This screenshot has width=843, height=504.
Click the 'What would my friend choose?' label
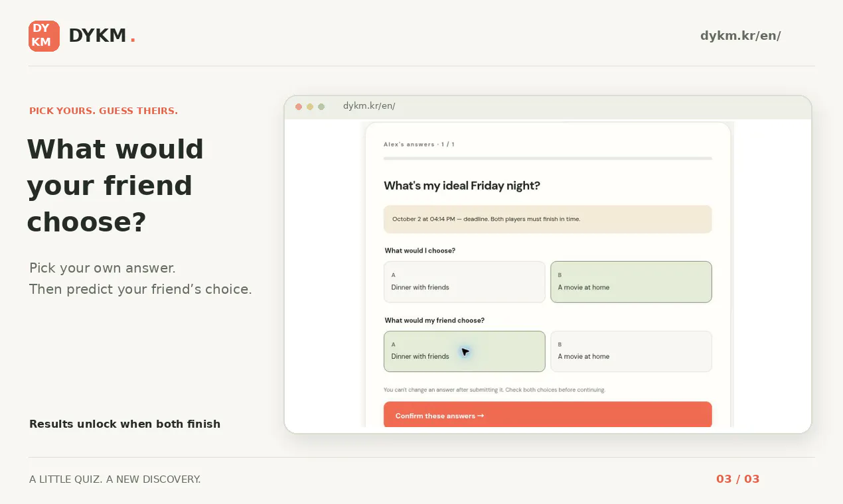click(435, 320)
